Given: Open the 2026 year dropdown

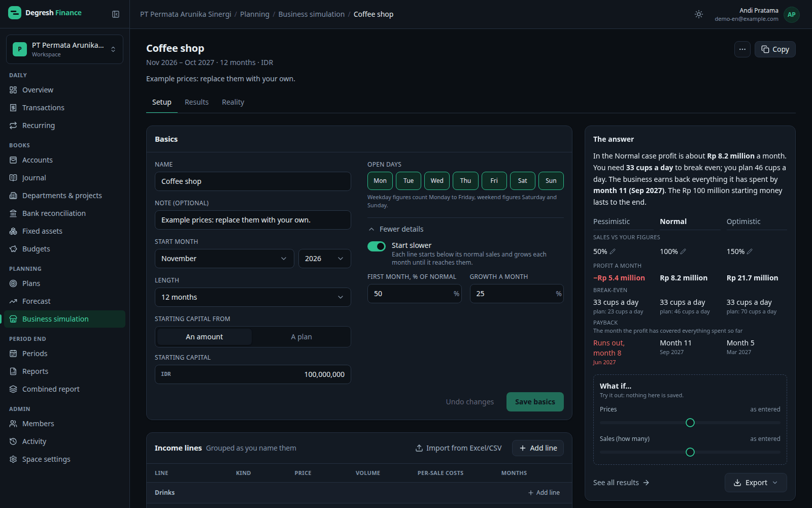Looking at the screenshot, I should pyautogui.click(x=324, y=259).
